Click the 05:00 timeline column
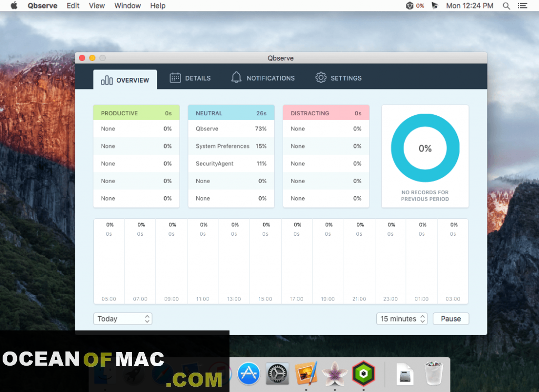 (109, 261)
